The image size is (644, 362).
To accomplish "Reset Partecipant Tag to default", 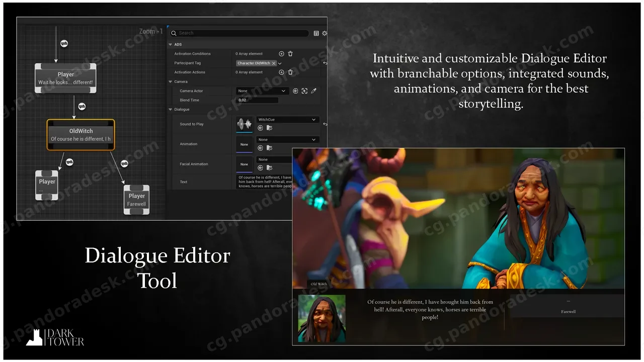I will pos(325,63).
